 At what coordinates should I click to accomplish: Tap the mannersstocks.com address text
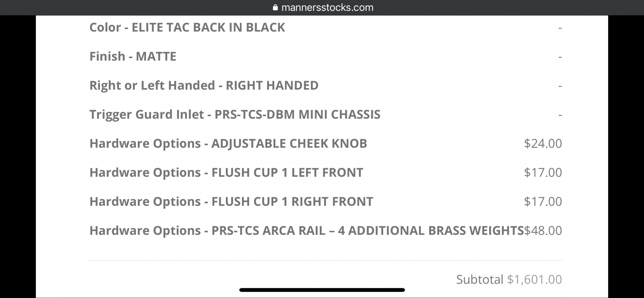pyautogui.click(x=327, y=8)
